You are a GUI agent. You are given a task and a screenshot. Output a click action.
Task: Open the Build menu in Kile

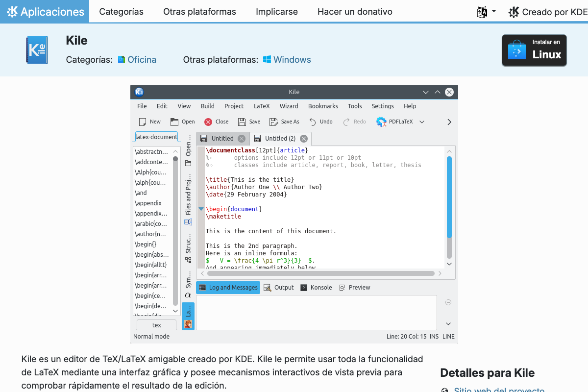[208, 106]
